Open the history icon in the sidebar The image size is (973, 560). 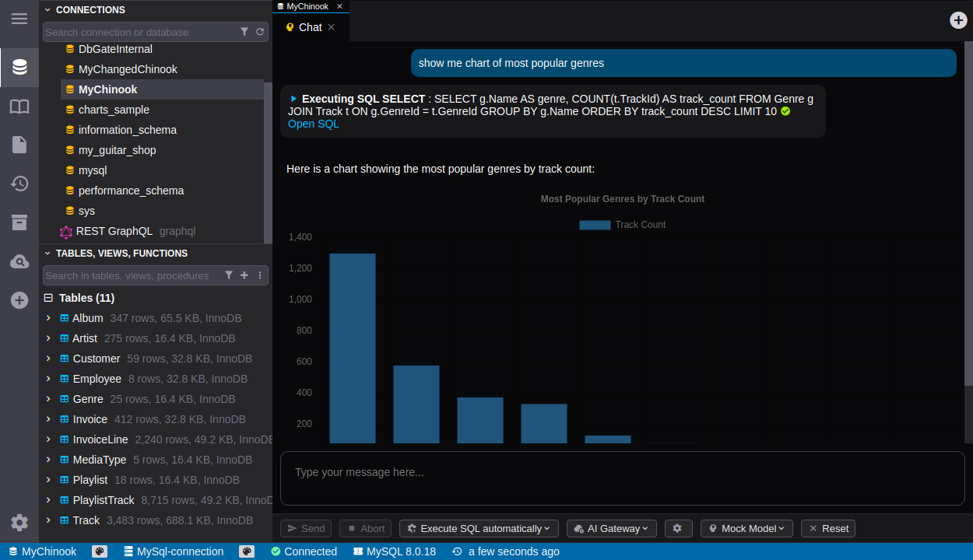19,184
